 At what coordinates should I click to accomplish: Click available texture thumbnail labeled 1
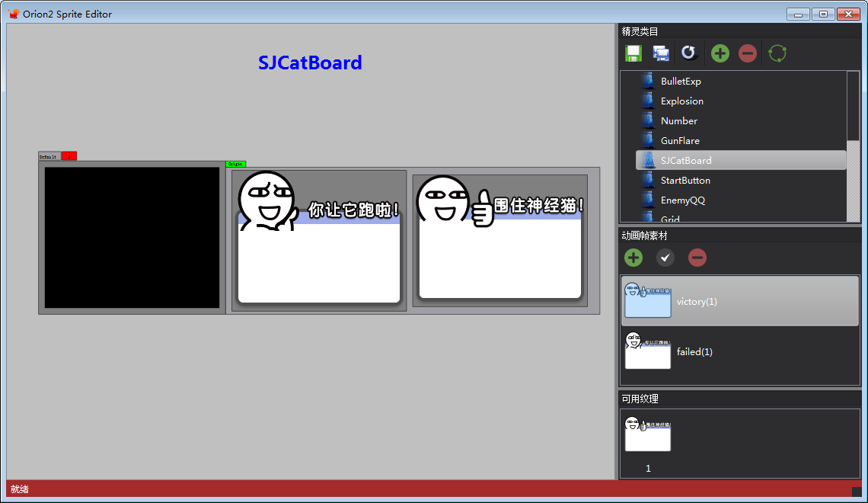pos(648,434)
